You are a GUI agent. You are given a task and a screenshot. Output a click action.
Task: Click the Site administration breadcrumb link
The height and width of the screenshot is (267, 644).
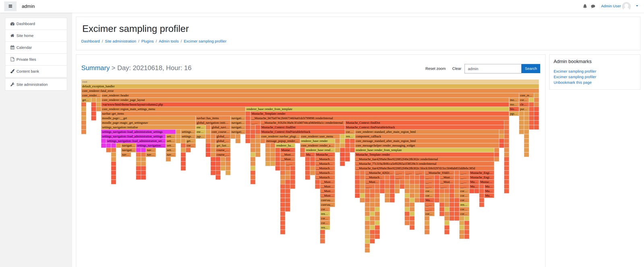click(120, 41)
